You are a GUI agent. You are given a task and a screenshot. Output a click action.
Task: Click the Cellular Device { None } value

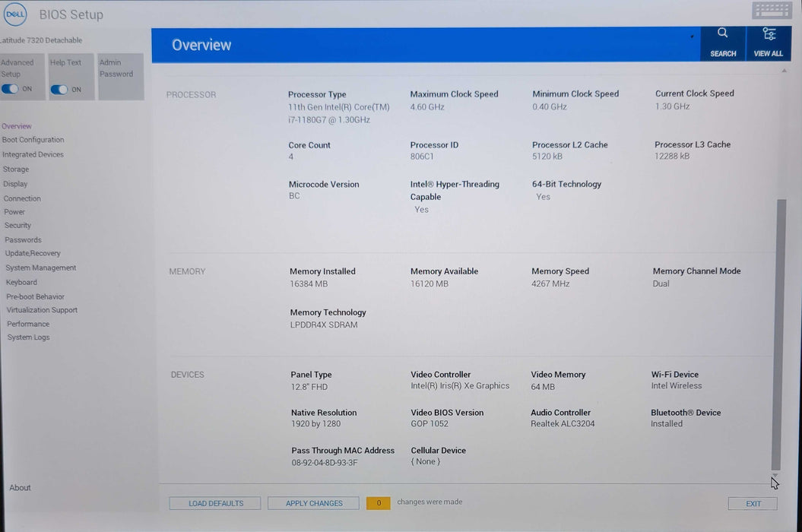point(426,461)
